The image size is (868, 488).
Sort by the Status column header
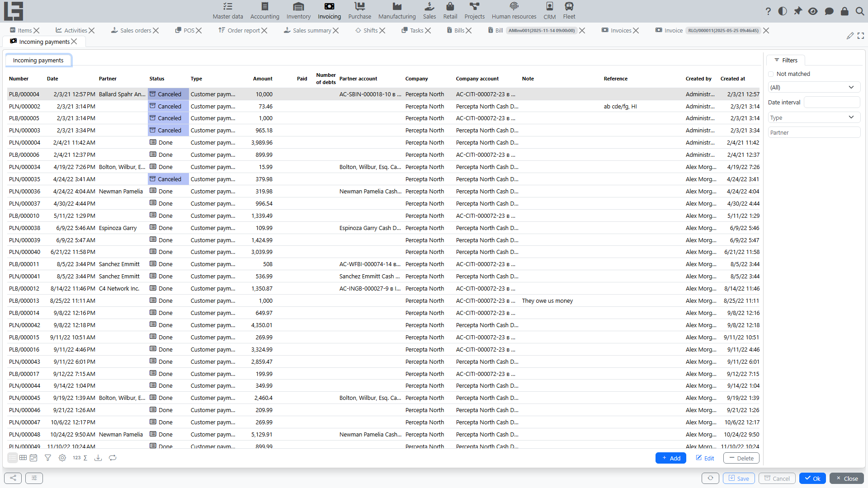157,79
